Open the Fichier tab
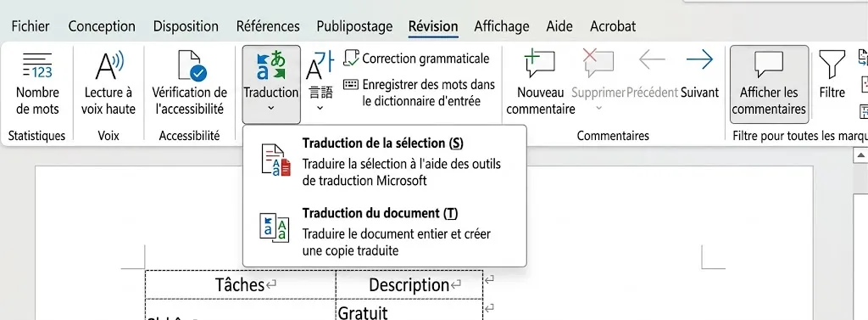 pyautogui.click(x=31, y=26)
